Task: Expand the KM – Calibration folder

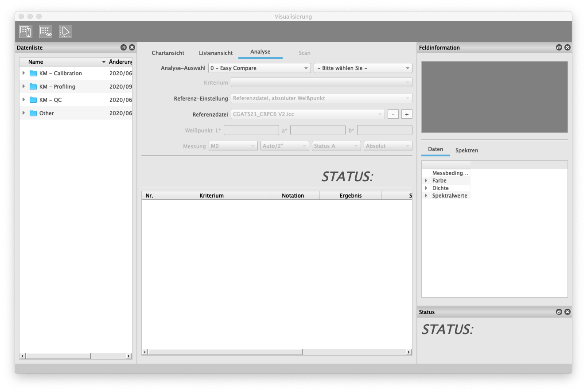Action: pyautogui.click(x=23, y=73)
